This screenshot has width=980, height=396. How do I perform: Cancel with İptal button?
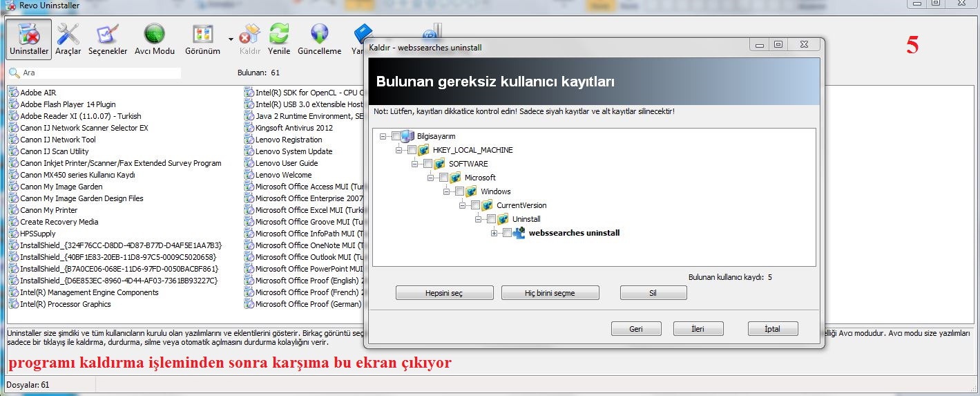773,329
